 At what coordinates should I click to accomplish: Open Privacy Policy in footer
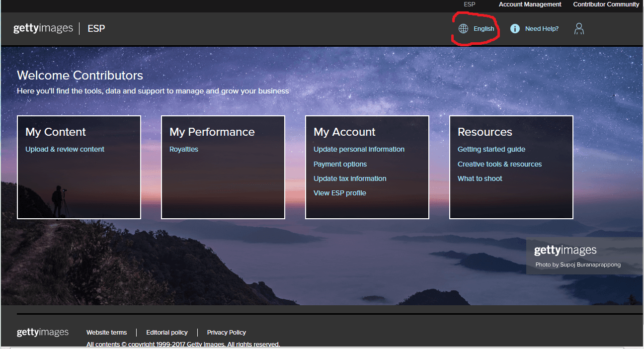(x=227, y=333)
